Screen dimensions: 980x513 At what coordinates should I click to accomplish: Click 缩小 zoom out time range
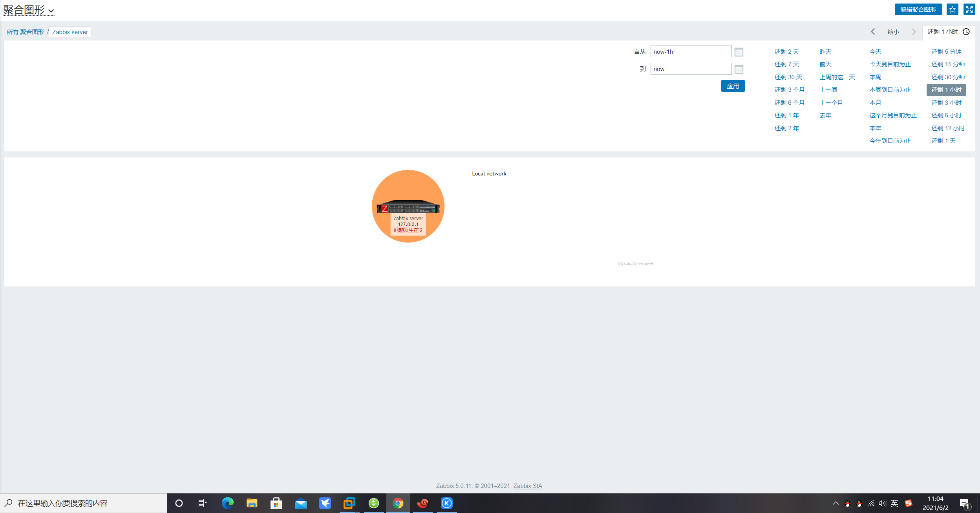click(x=893, y=32)
